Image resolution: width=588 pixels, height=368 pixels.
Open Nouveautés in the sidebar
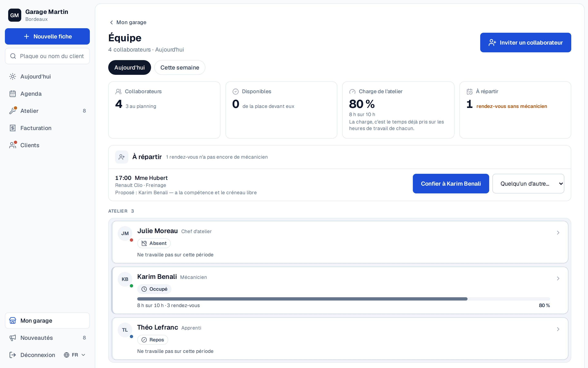coord(47,338)
